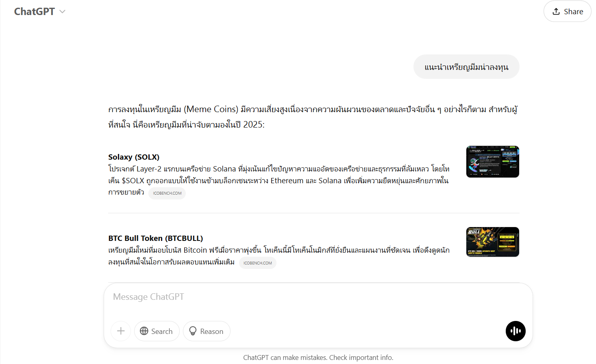Click the Solaxy description paragraph text
The width and height of the screenshot is (596, 364).
pos(279,180)
